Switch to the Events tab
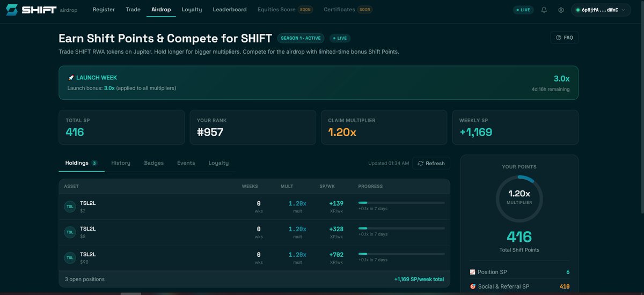644x295 pixels. point(186,163)
